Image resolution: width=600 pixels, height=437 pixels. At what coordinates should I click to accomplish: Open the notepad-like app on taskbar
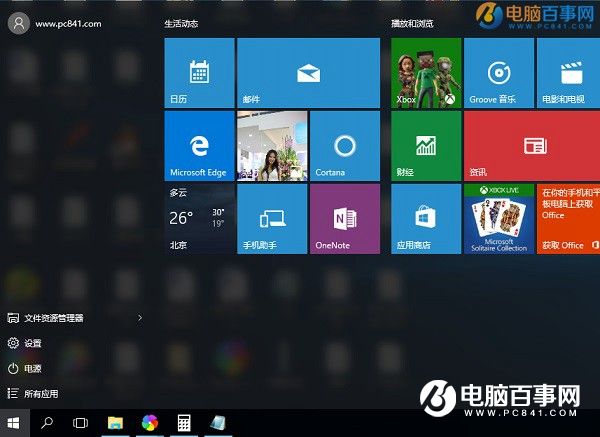point(218,423)
